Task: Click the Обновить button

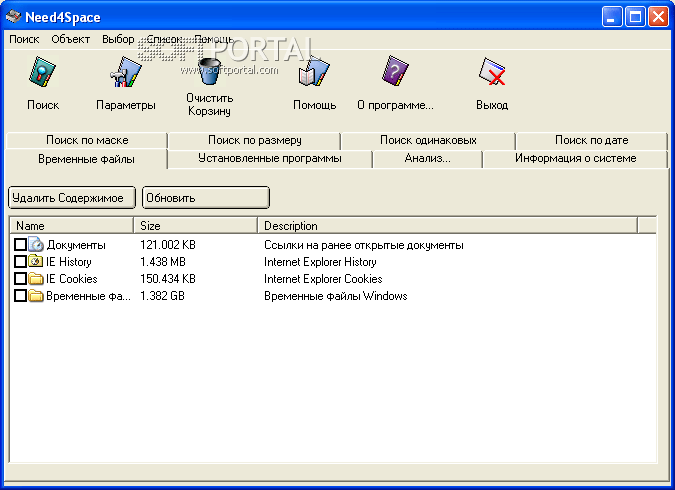Action: (206, 198)
